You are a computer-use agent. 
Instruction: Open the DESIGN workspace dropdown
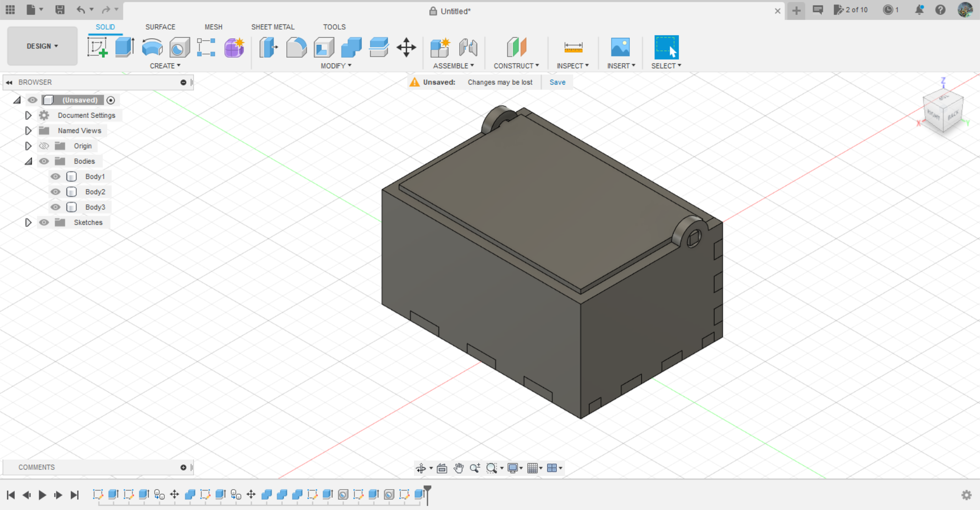42,46
